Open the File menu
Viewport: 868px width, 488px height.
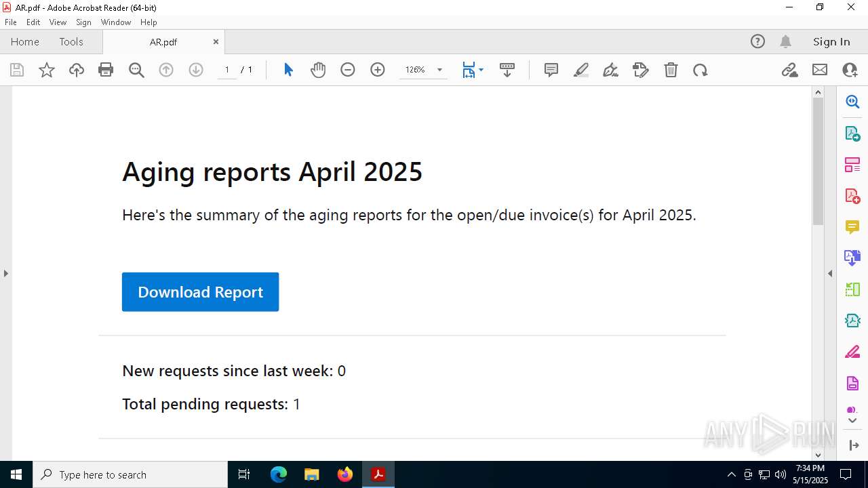point(11,22)
